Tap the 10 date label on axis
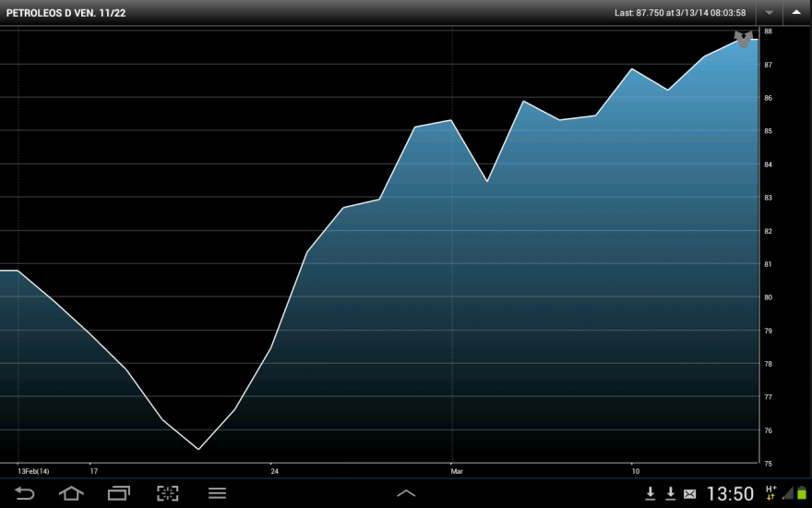Viewport: 812px width, 508px height. [636, 471]
